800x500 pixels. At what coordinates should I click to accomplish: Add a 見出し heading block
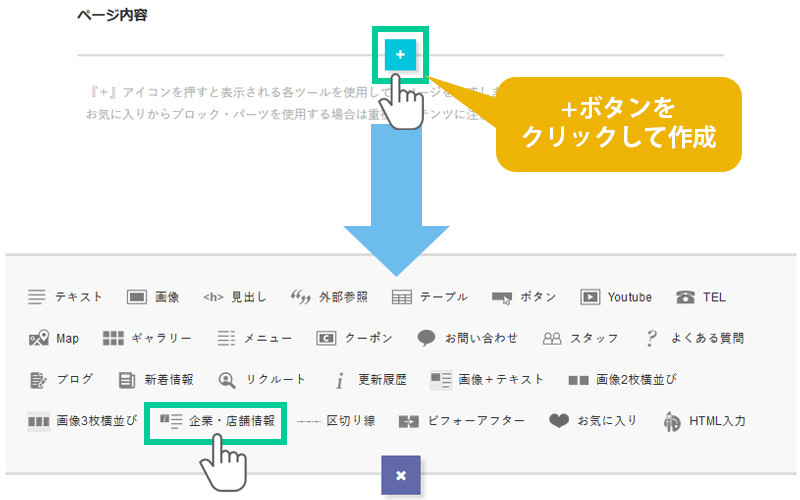point(235,297)
